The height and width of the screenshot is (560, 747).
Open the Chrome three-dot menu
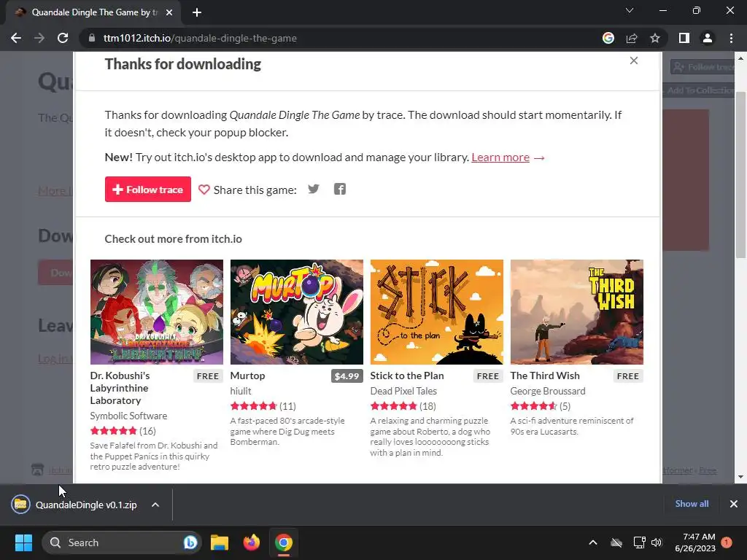pyautogui.click(x=731, y=38)
